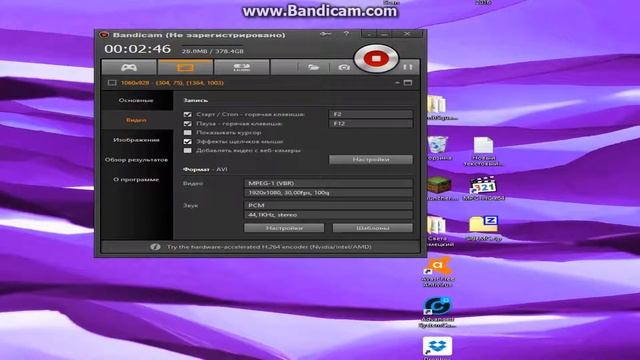Click the 44.1KHz, stereo value
Viewport: 640px width, 360px height.
pyautogui.click(x=328, y=215)
